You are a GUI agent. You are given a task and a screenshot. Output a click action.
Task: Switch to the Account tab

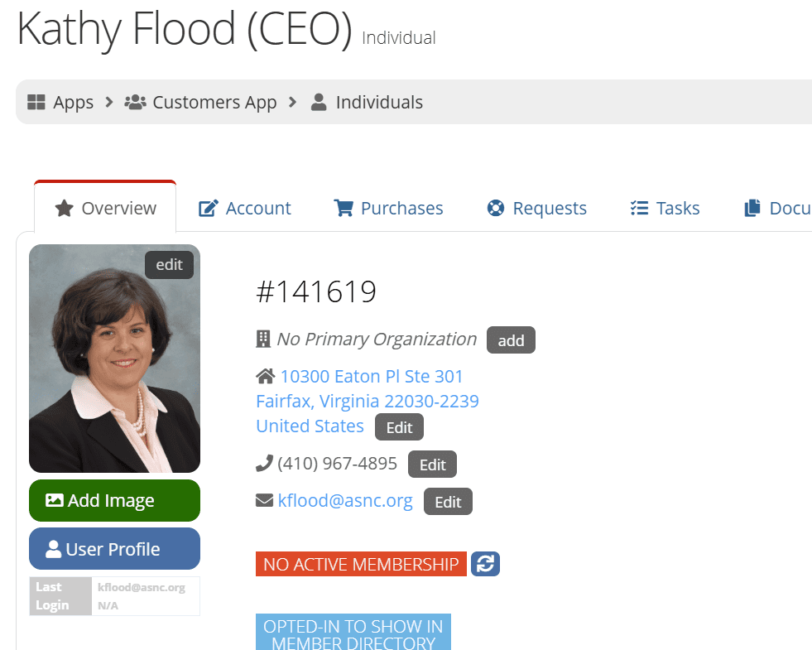[x=245, y=208]
